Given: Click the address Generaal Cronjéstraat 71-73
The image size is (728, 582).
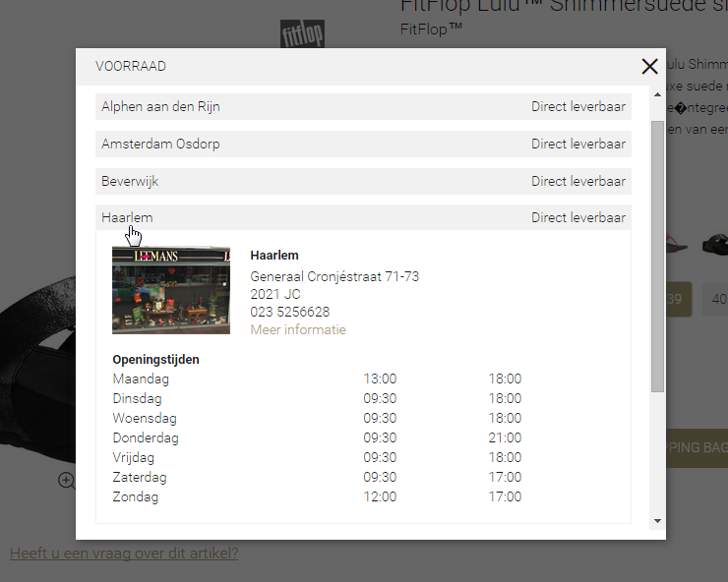Looking at the screenshot, I should click(334, 276).
